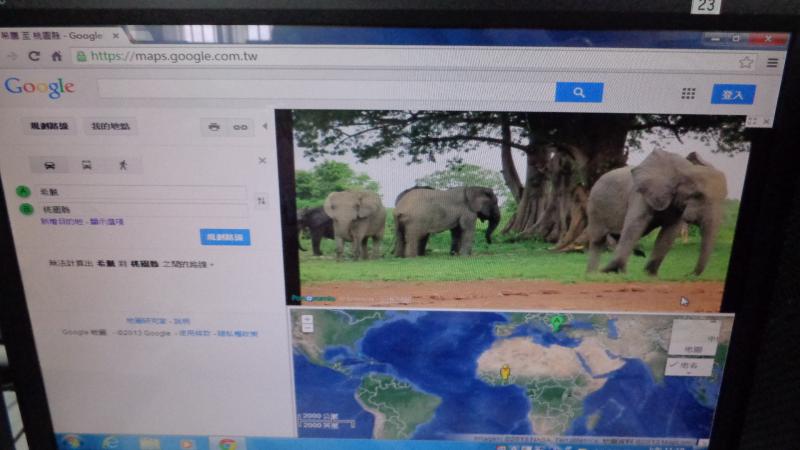
Task: Switch to Map view thumbnail
Action: click(x=695, y=337)
